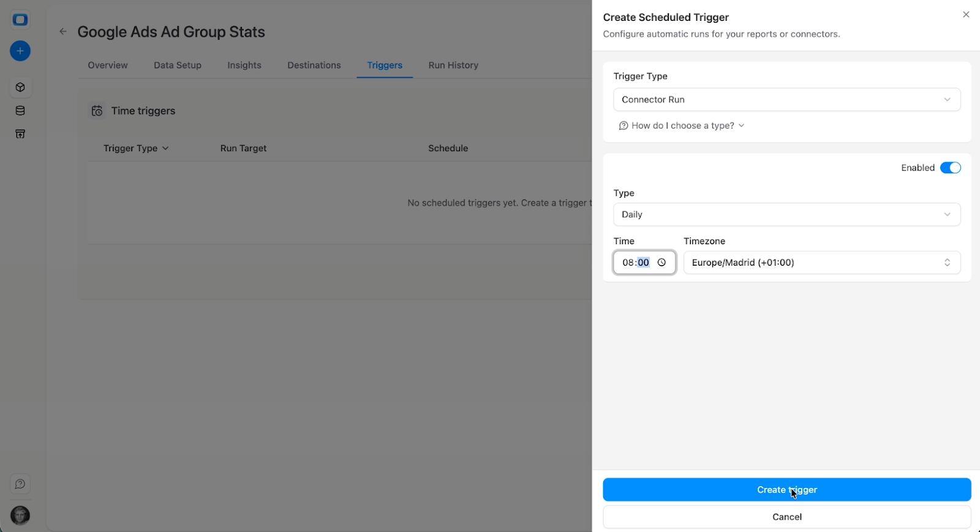Go back using the arrow beside title

(x=63, y=32)
